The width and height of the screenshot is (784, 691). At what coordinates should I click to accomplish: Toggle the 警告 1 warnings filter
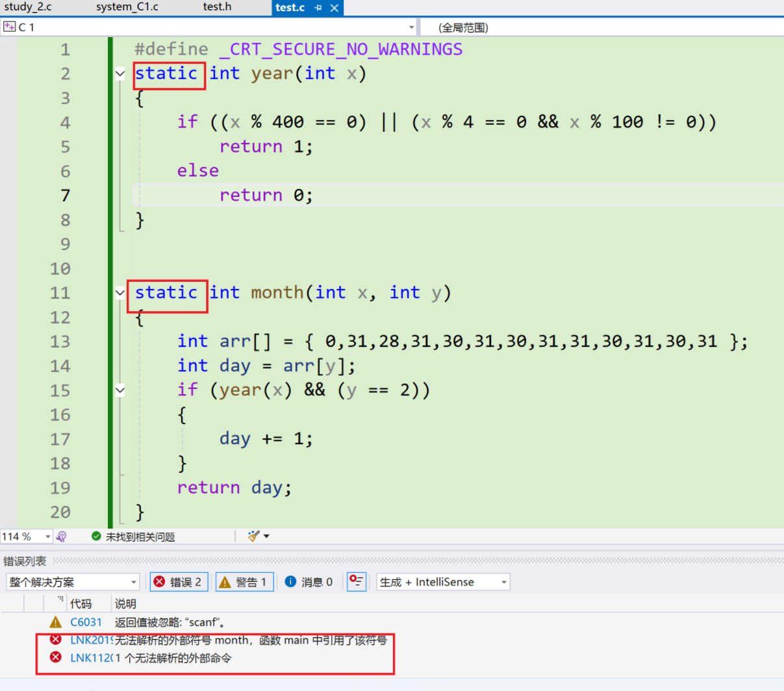[x=244, y=582]
